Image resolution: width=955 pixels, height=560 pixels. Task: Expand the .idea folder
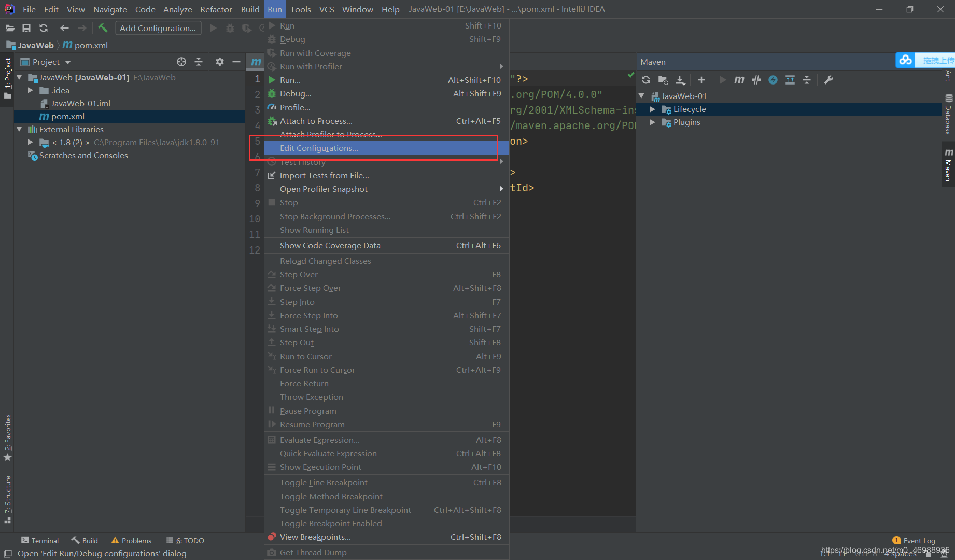tap(31, 90)
